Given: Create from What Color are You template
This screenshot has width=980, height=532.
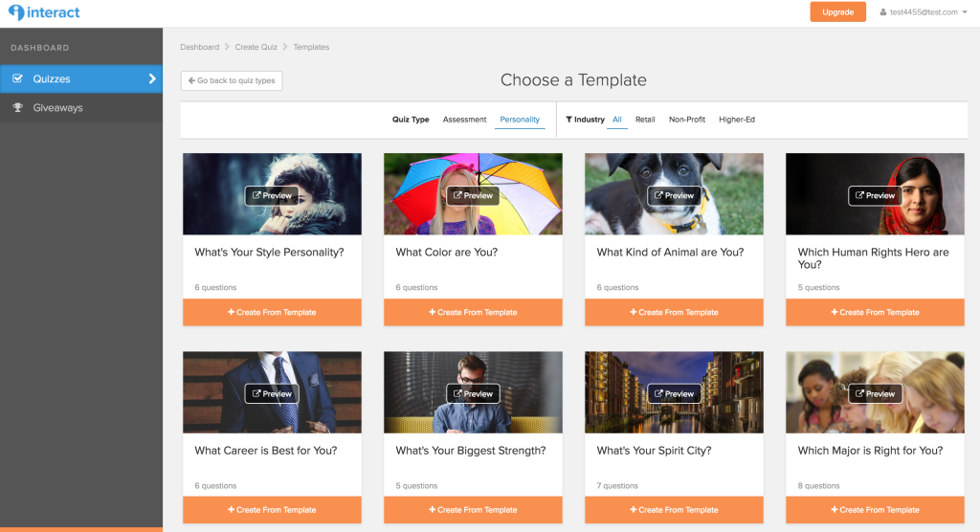Looking at the screenshot, I should coord(473,312).
